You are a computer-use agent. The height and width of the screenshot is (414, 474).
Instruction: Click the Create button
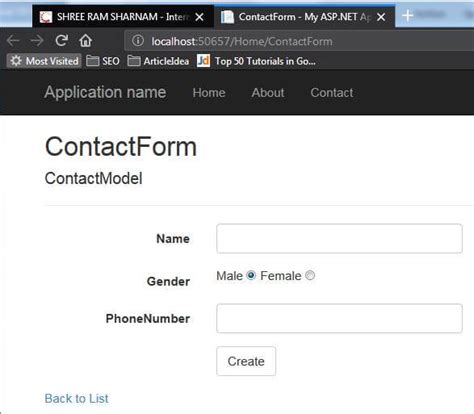click(246, 361)
